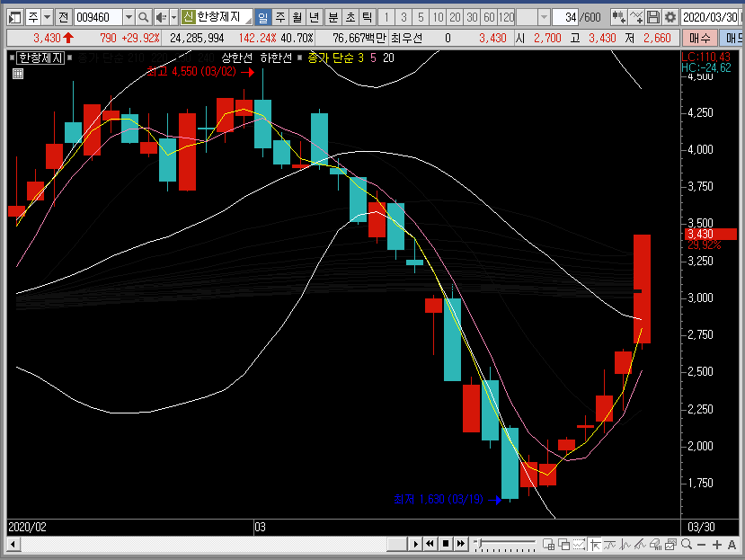745x560 pixels.
Task: Select the 10 interval button
Action: pyautogui.click(x=438, y=18)
